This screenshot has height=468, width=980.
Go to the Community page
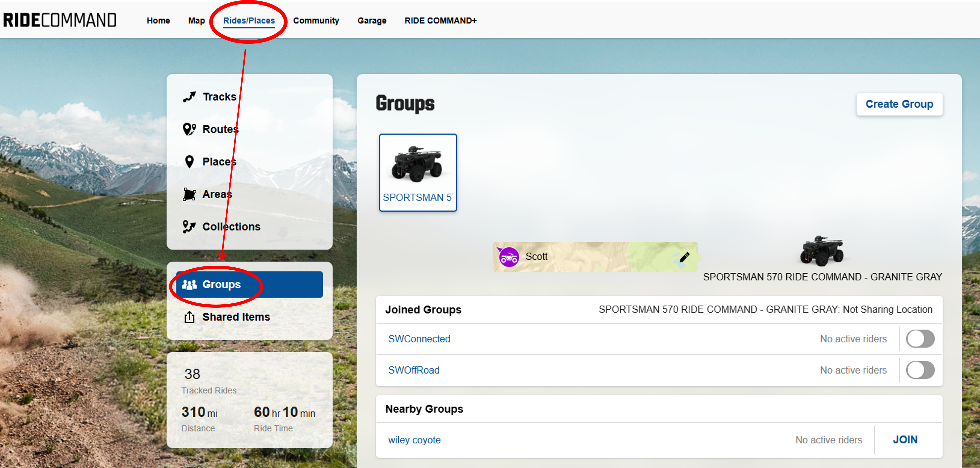point(316,20)
